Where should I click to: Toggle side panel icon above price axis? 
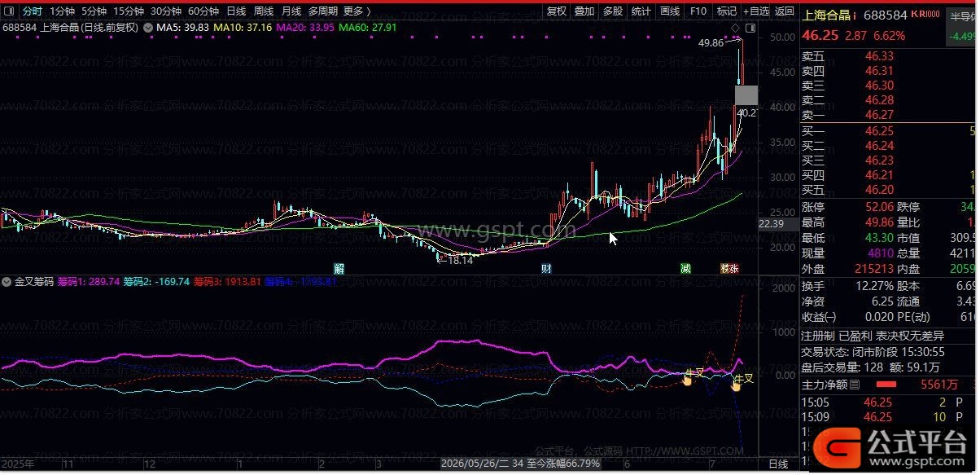(750, 28)
